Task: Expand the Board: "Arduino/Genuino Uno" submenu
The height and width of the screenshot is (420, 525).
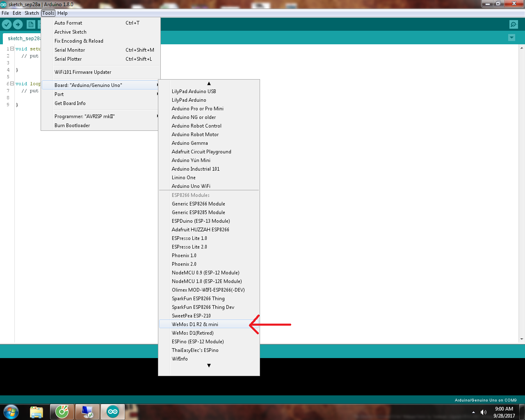Action: [100, 85]
